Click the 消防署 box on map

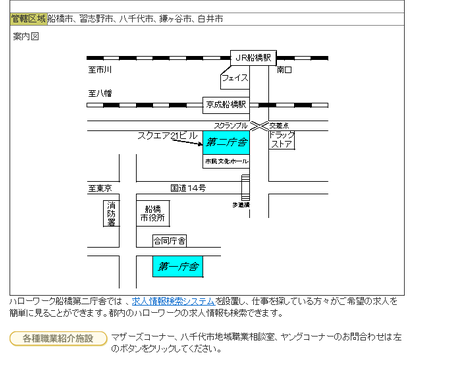(x=111, y=213)
